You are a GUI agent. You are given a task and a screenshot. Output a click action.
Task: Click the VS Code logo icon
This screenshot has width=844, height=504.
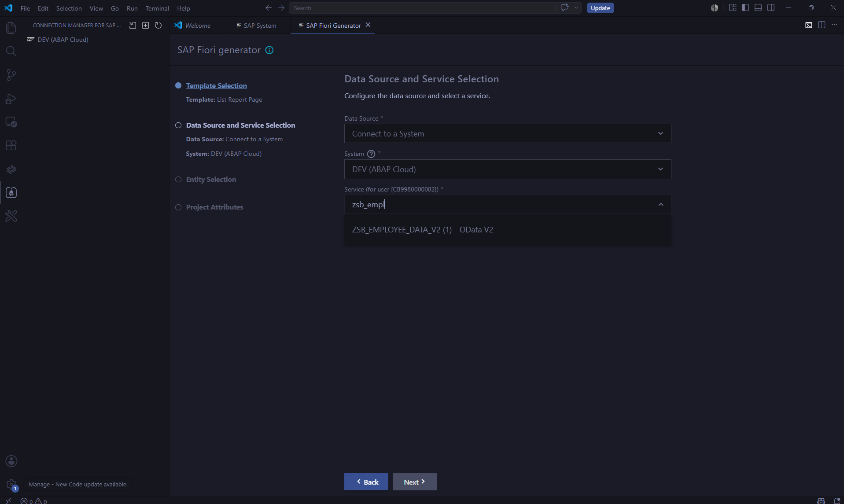click(8, 8)
